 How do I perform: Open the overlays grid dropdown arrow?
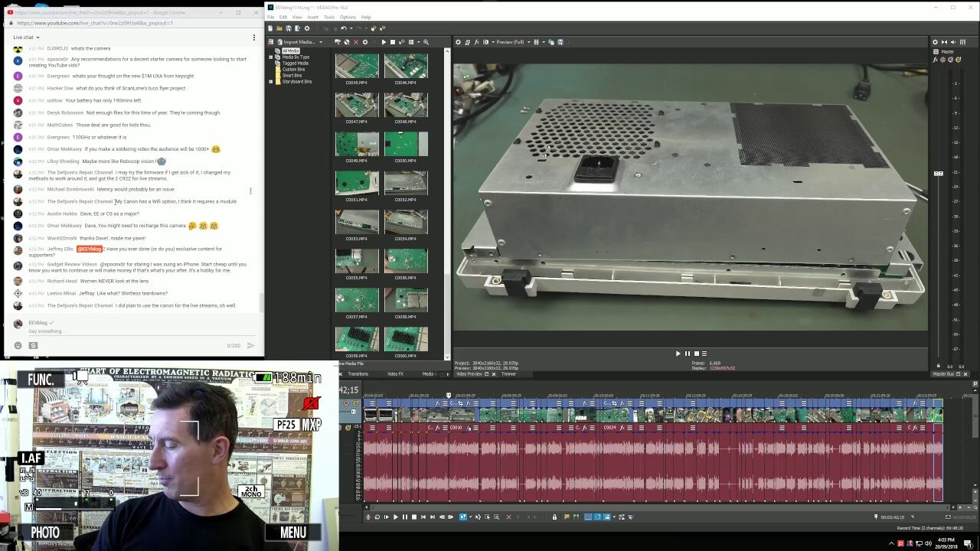coord(544,41)
